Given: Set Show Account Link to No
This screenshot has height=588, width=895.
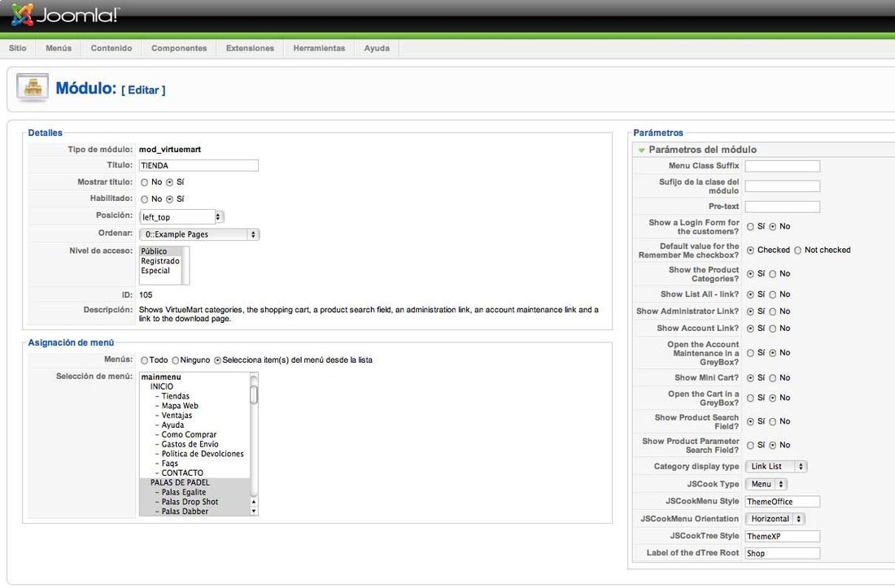Looking at the screenshot, I should 773,329.
